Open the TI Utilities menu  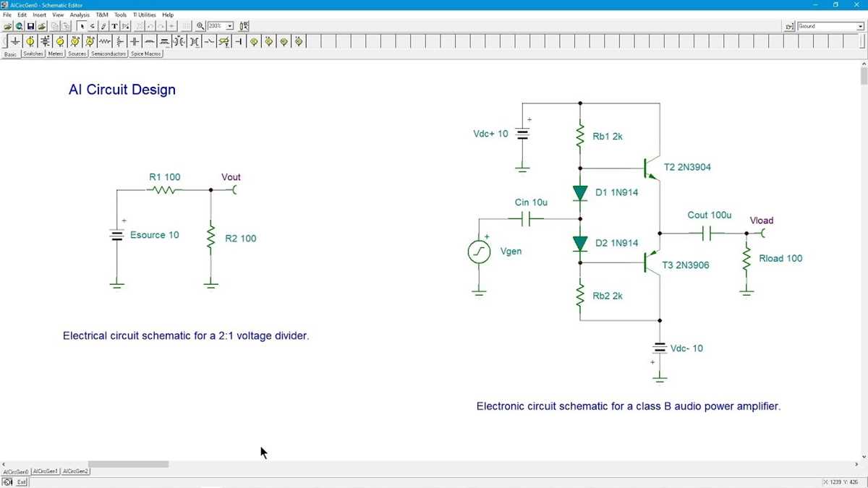tap(145, 14)
